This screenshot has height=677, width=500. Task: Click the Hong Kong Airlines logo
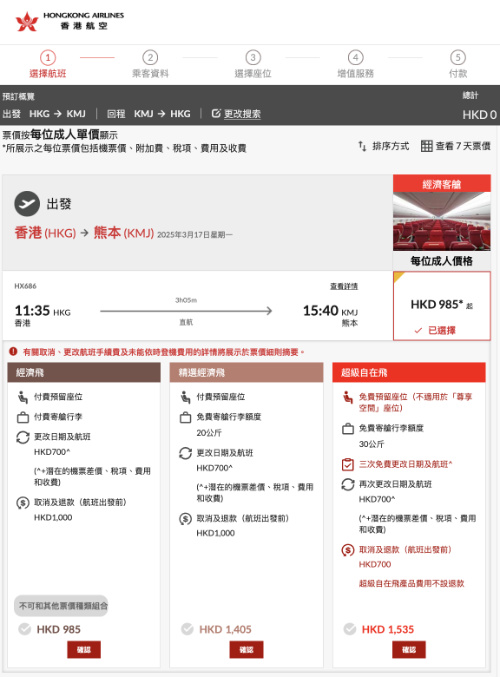click(x=70, y=21)
